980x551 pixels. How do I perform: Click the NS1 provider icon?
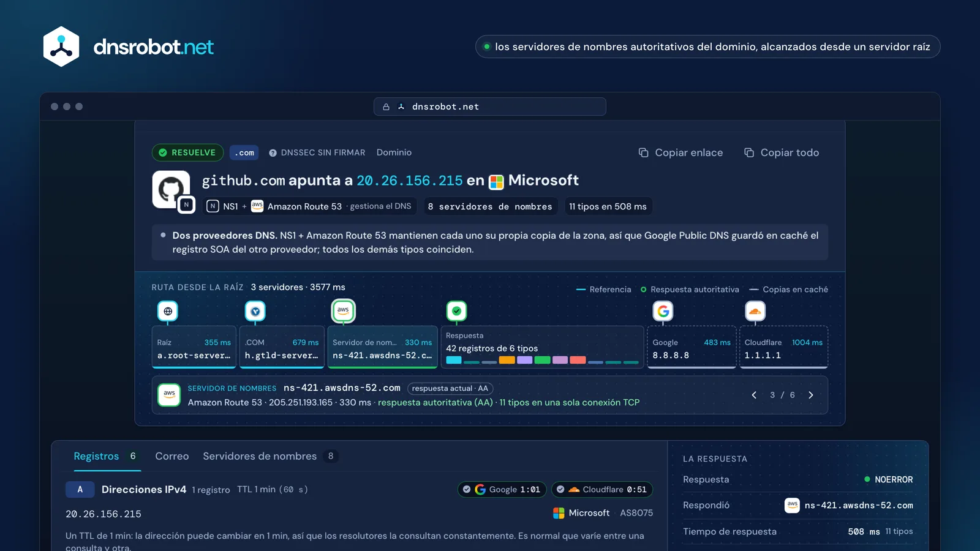point(213,206)
